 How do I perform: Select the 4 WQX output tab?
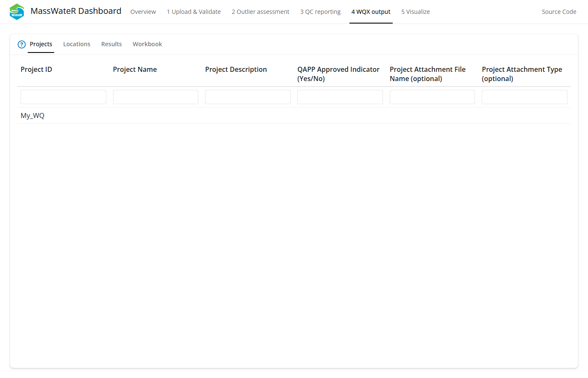click(x=371, y=12)
